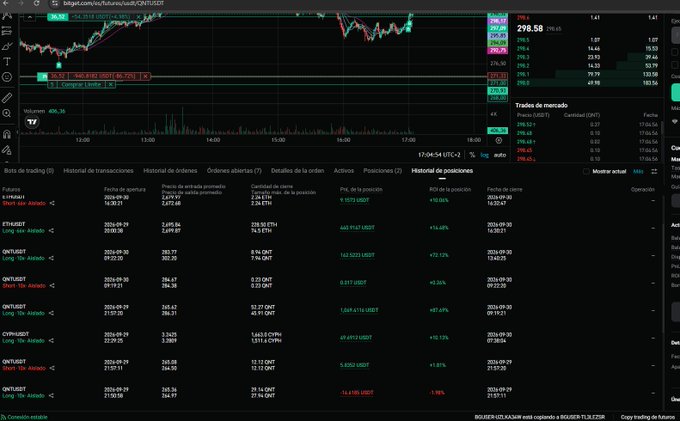Select the text tool in chart toolbar

[7, 62]
